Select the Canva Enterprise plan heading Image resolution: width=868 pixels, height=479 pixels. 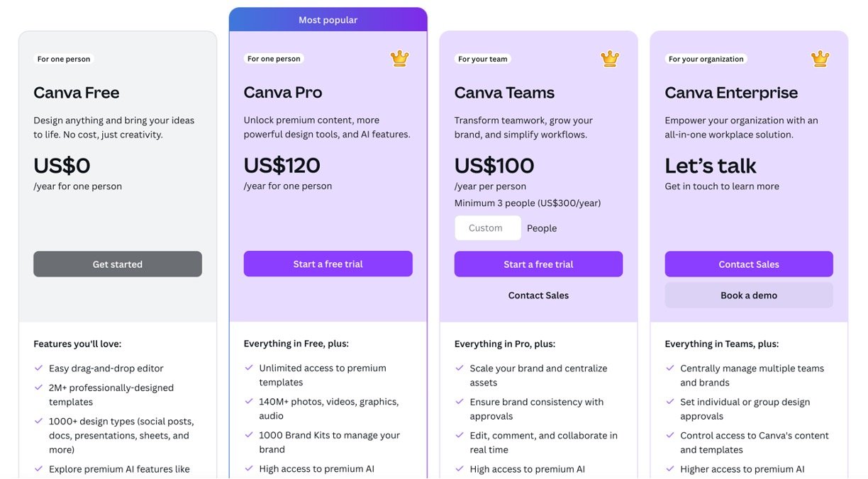(x=731, y=93)
